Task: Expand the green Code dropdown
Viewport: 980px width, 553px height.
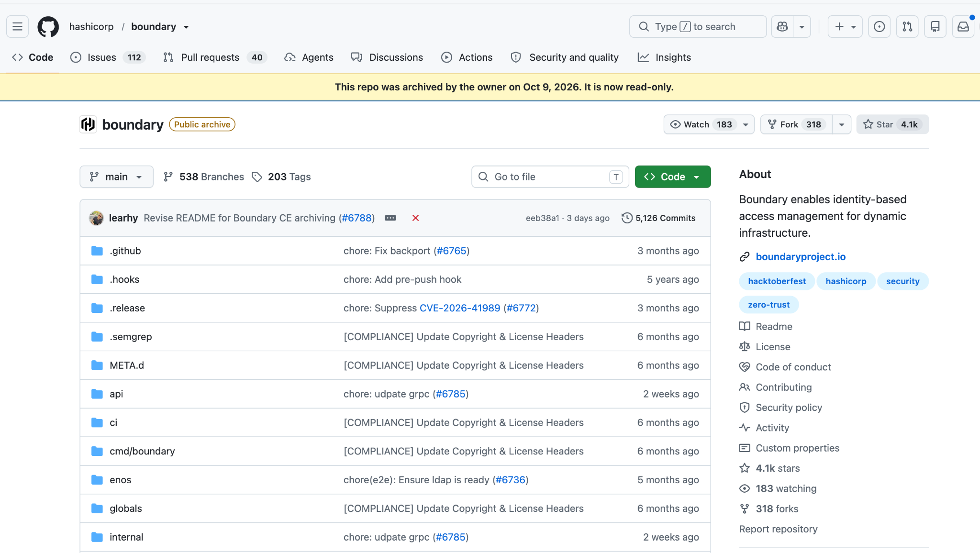Action: (x=673, y=177)
